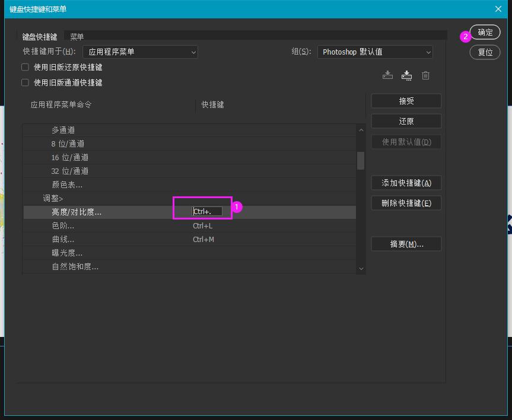Click 添加快捷键(A) button
512x420 pixels.
[x=406, y=183]
